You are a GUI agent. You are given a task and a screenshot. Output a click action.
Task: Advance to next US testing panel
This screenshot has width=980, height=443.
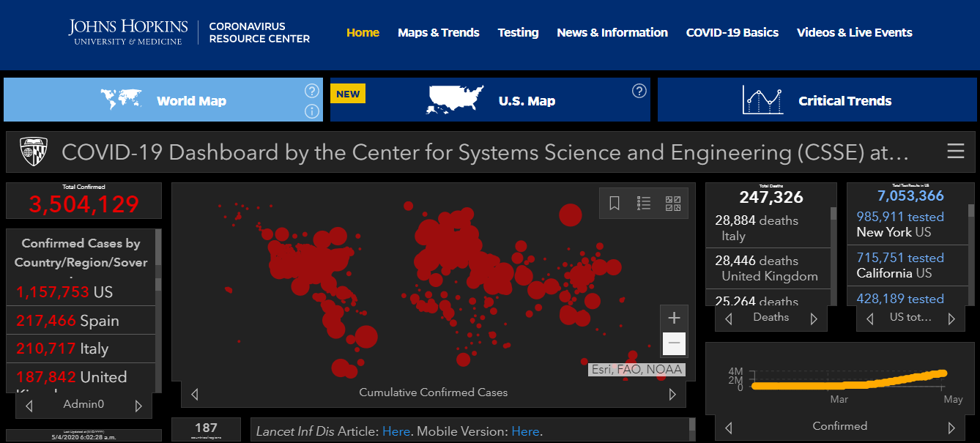pos(951,319)
